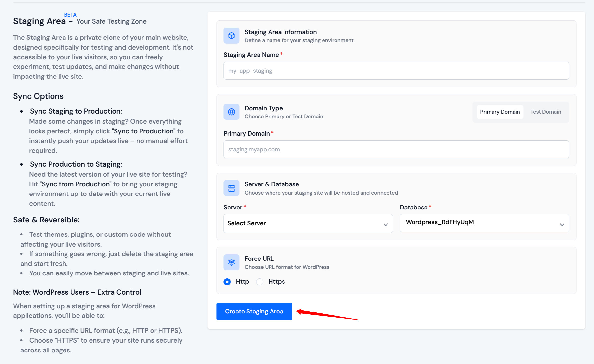Click the cube icon beside Staging Area Information
This screenshot has width=594, height=364.
point(231,36)
